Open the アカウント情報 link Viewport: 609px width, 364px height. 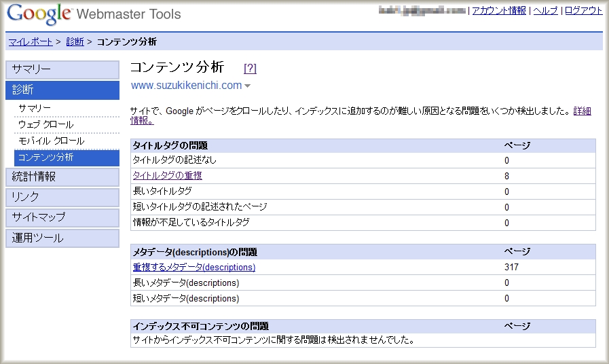[x=499, y=10]
